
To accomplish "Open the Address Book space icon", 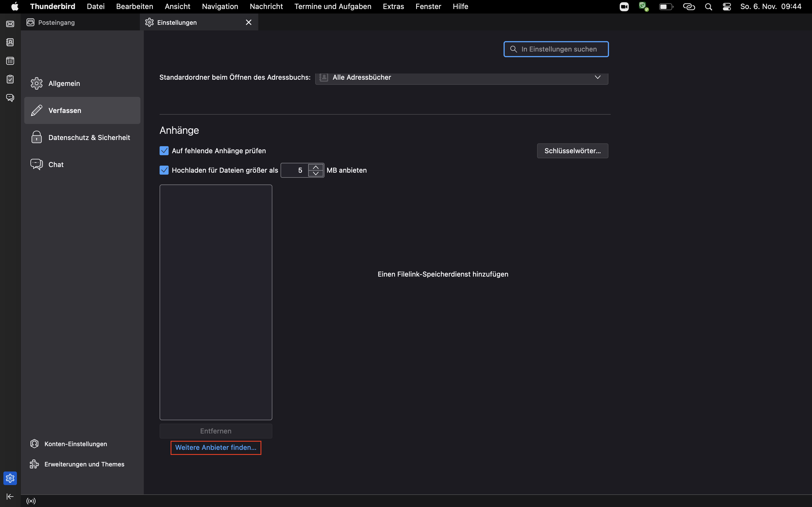I will coord(10,43).
